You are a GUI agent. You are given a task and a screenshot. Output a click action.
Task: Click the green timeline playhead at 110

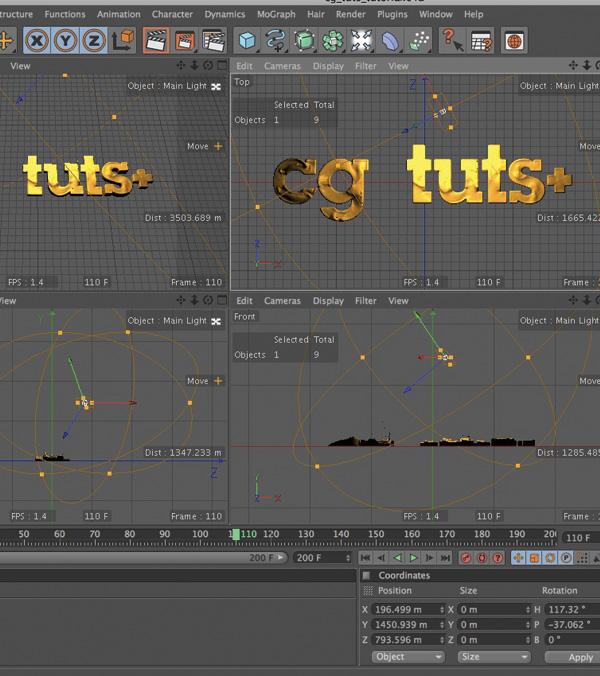[236, 534]
